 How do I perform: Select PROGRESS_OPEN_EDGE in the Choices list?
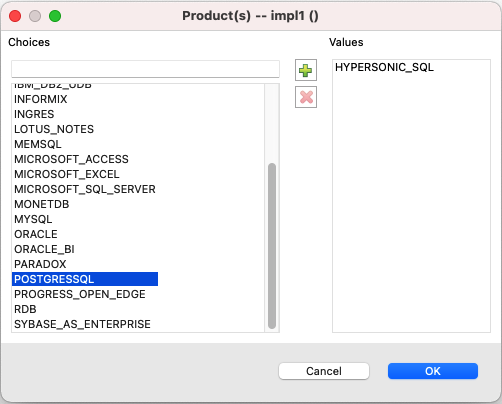[x=80, y=294]
